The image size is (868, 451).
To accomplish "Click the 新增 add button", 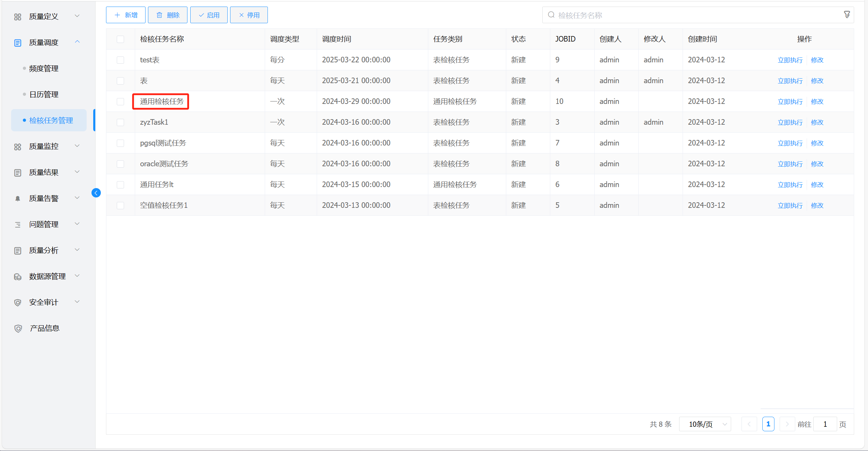I will point(126,15).
